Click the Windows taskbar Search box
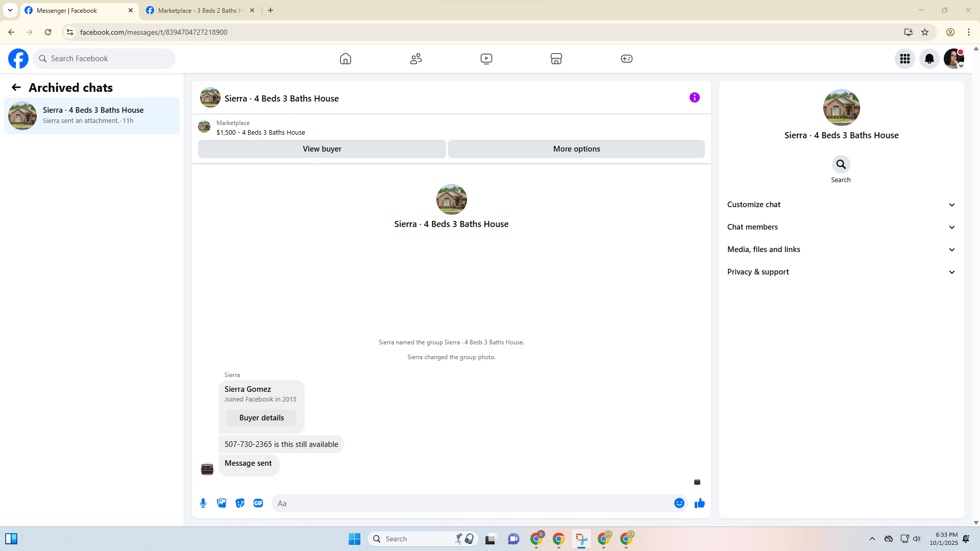Image resolution: width=980 pixels, height=551 pixels. click(423, 539)
